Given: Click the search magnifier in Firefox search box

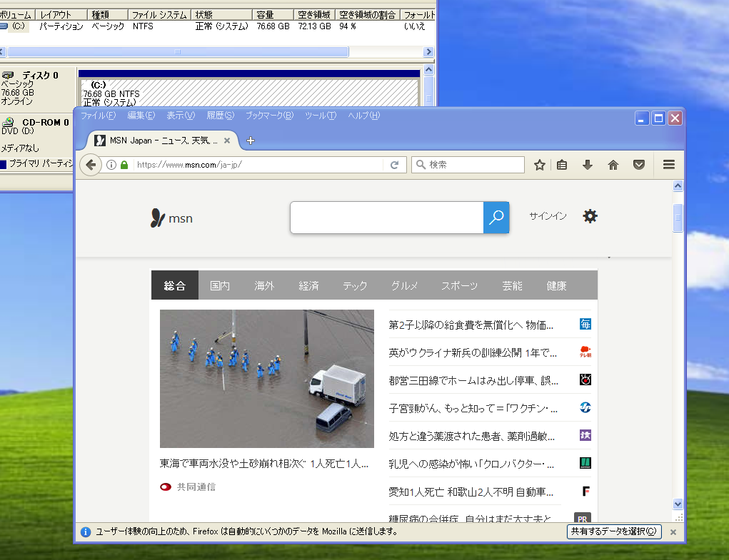Looking at the screenshot, I should (x=421, y=165).
